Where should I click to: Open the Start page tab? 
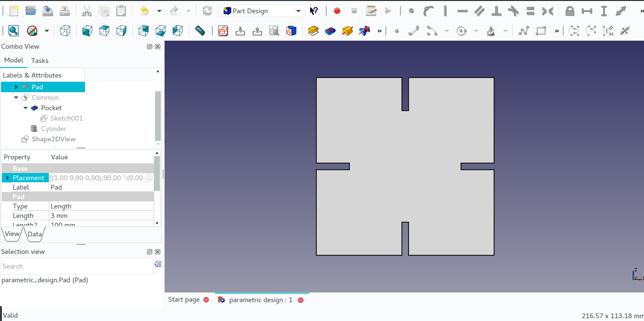(184, 299)
